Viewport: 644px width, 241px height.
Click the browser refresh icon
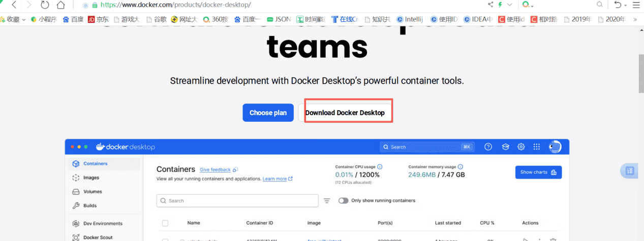(45, 5)
